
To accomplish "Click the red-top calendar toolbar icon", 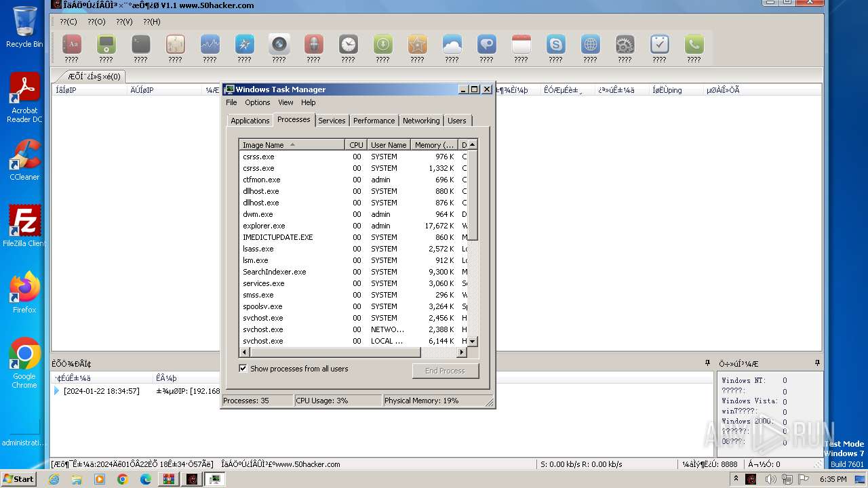I will coord(521,45).
